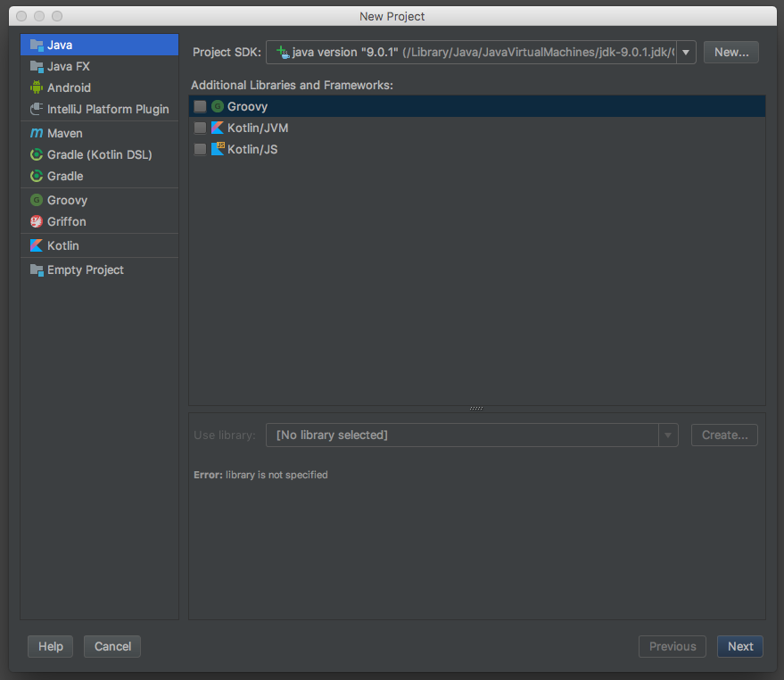This screenshot has height=680, width=784.
Task: Click the No library selected combo box
Action: coord(472,435)
